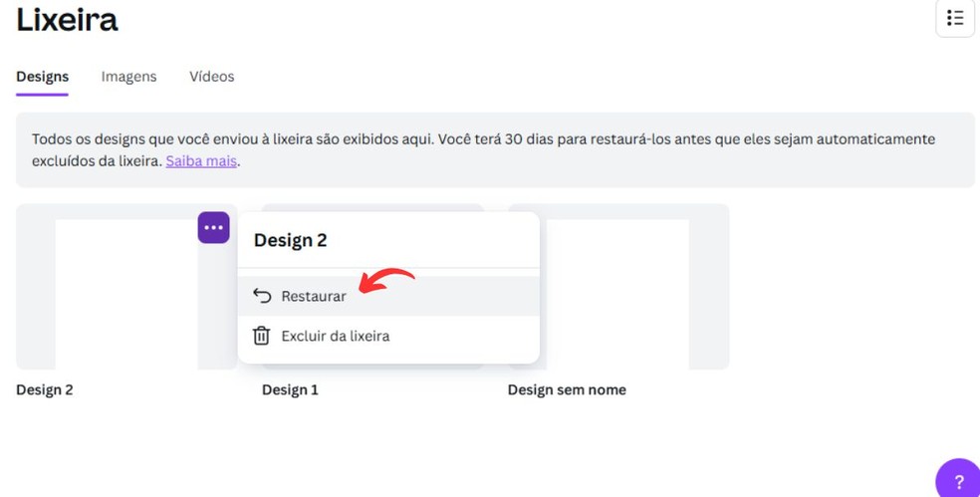Click the Lixeira page heading
The image size is (980, 497).
(67, 19)
